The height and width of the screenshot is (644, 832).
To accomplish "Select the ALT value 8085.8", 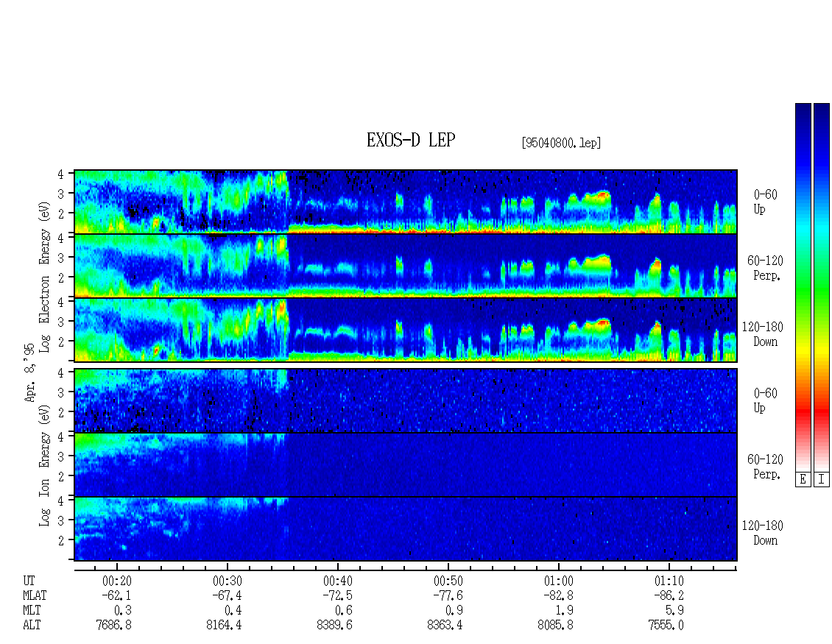I will [555, 626].
